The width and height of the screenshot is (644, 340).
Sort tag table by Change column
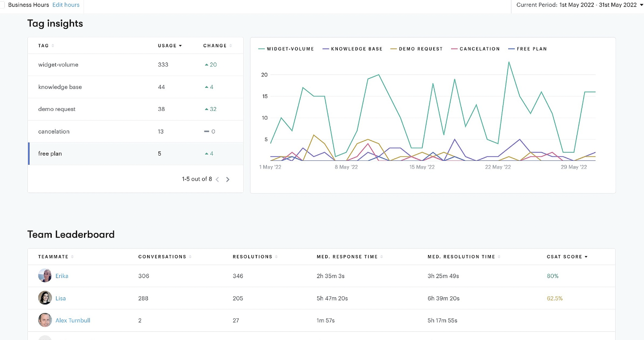point(217,46)
